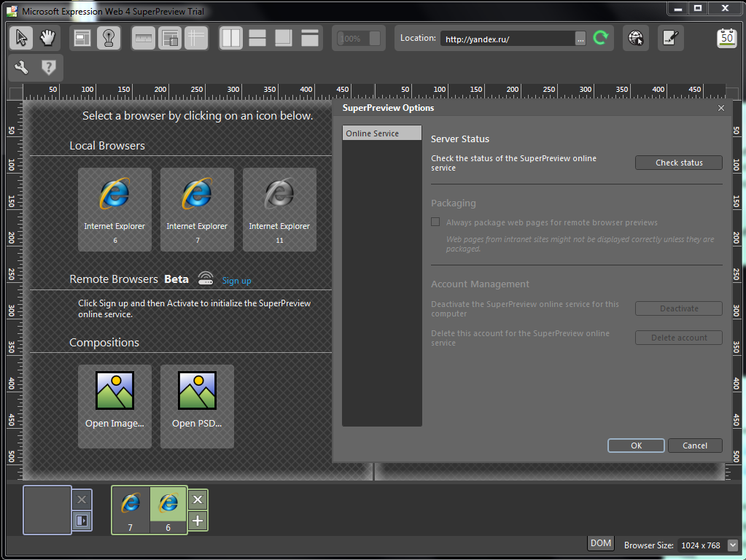Activate the hand panning mode tool
This screenshot has width=746, height=560.
[x=47, y=38]
